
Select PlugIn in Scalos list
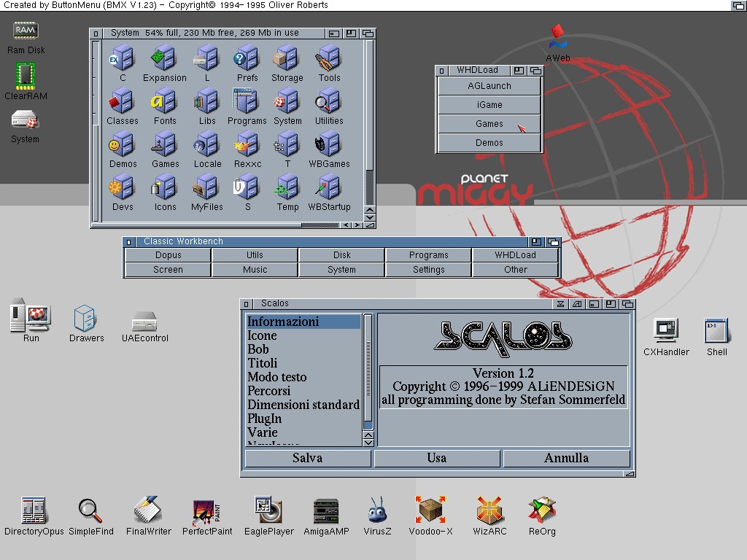[x=303, y=419]
